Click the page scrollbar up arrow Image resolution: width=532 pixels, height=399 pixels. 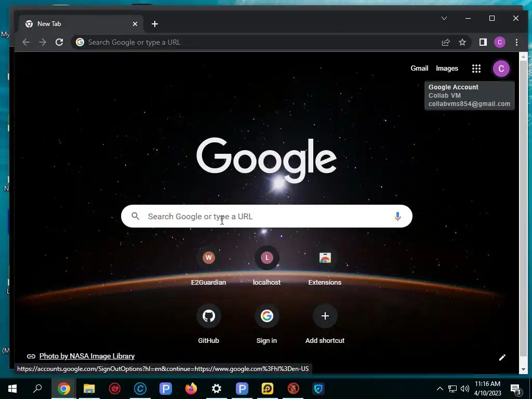(523, 57)
